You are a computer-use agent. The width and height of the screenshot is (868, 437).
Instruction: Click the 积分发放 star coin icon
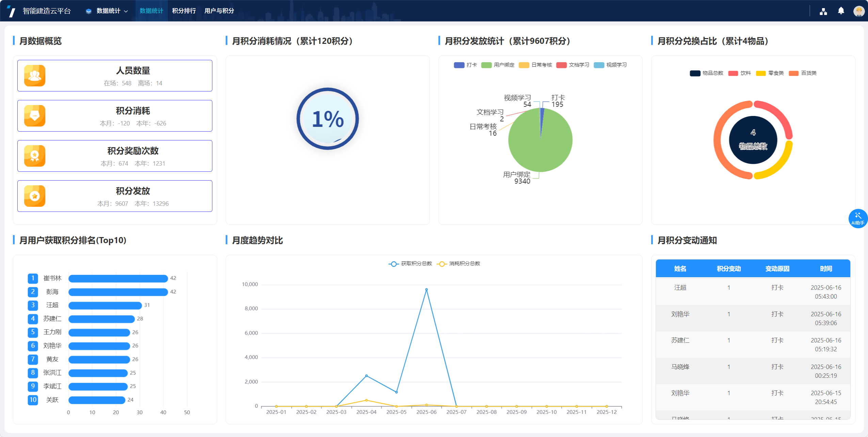pyautogui.click(x=35, y=196)
